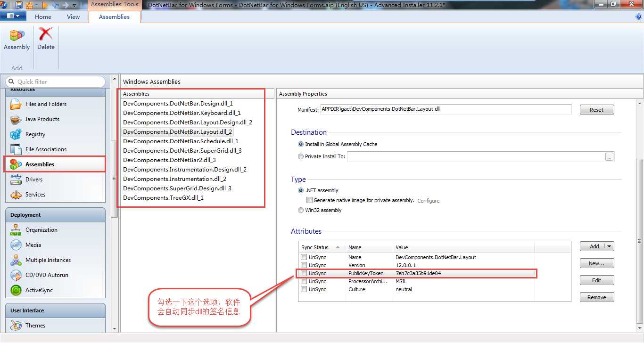Open the Organization page
Screen dimensions: 644x343
click(x=55, y=230)
